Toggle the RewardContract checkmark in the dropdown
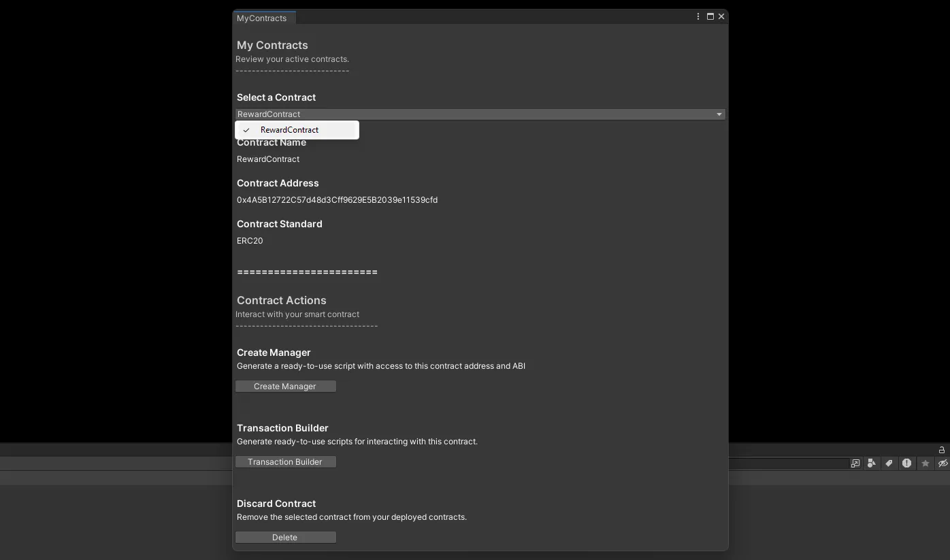The height and width of the screenshot is (560, 950). click(x=246, y=130)
